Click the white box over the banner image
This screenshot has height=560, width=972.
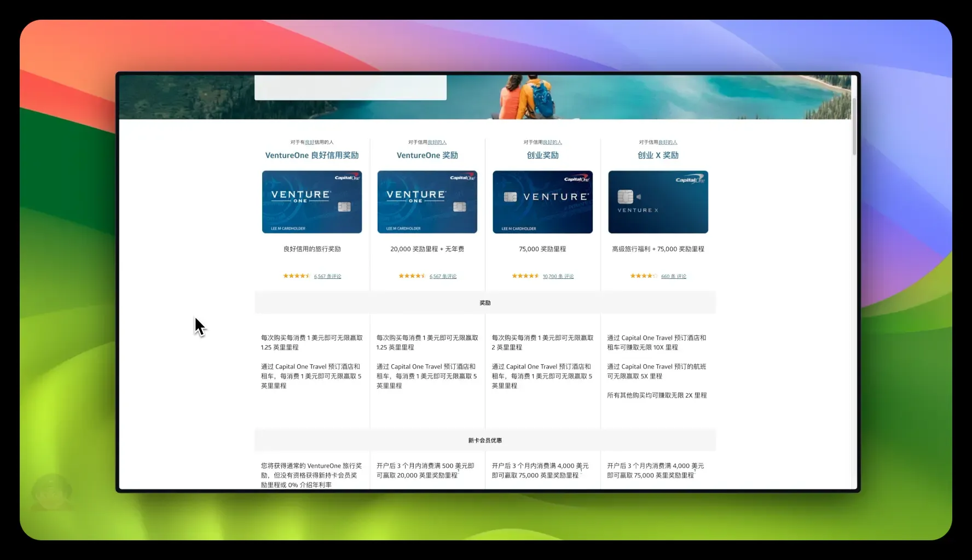point(350,87)
